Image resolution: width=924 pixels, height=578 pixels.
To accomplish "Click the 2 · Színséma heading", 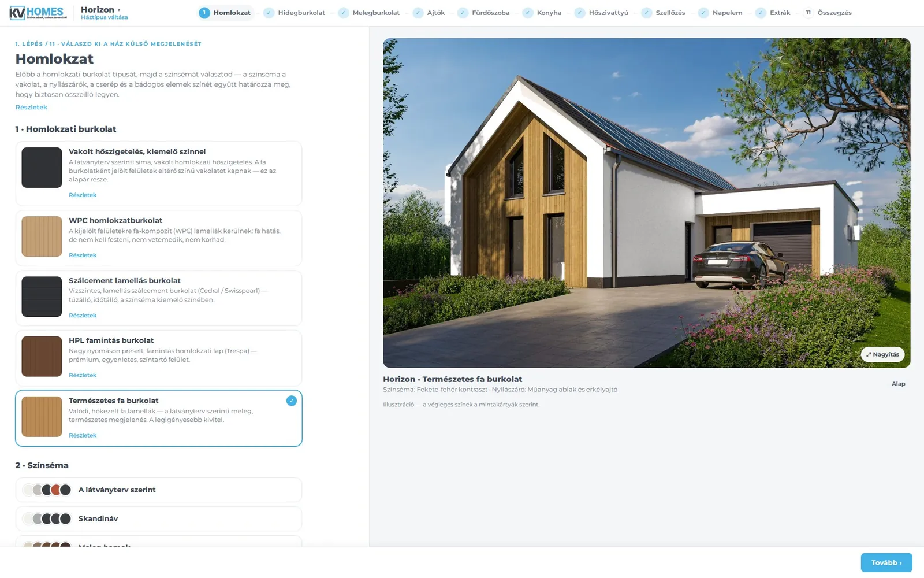I will (42, 465).
